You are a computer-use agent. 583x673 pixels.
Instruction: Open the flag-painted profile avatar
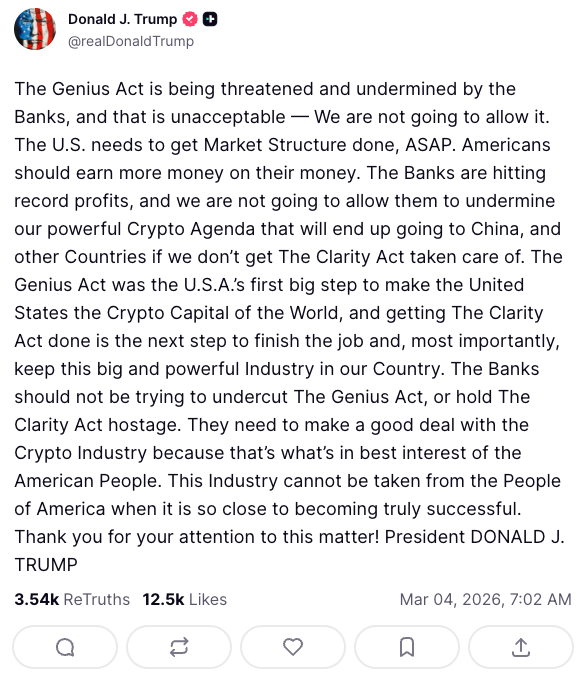35,29
